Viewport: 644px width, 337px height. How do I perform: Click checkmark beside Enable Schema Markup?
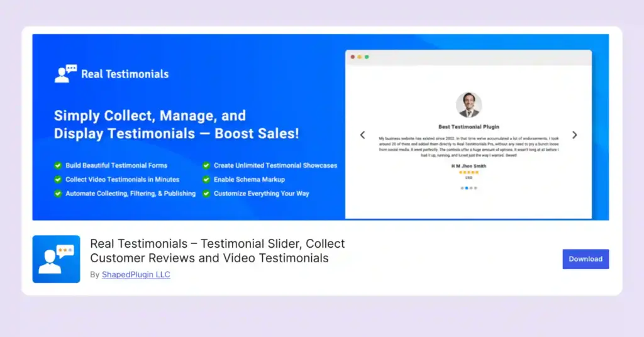[x=206, y=179]
